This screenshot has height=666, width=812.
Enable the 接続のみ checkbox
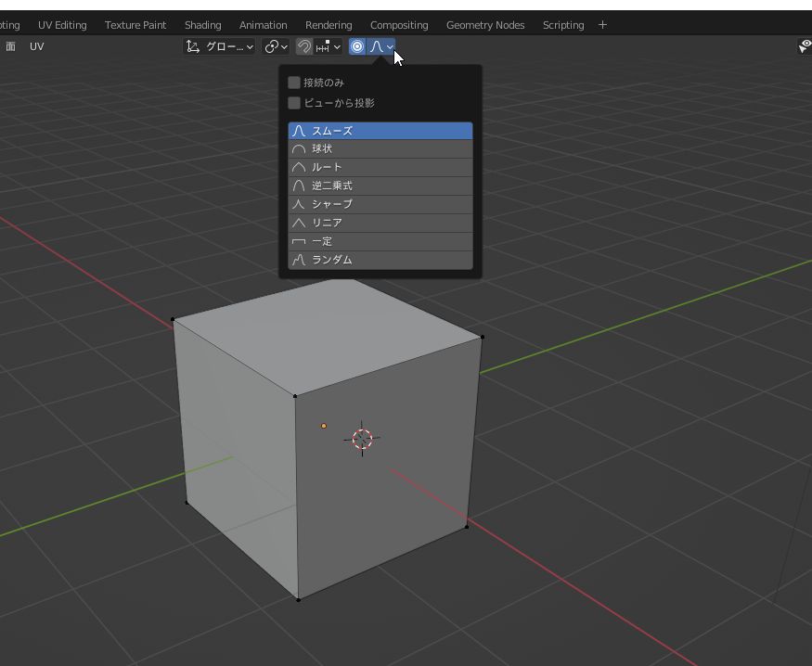click(x=294, y=83)
